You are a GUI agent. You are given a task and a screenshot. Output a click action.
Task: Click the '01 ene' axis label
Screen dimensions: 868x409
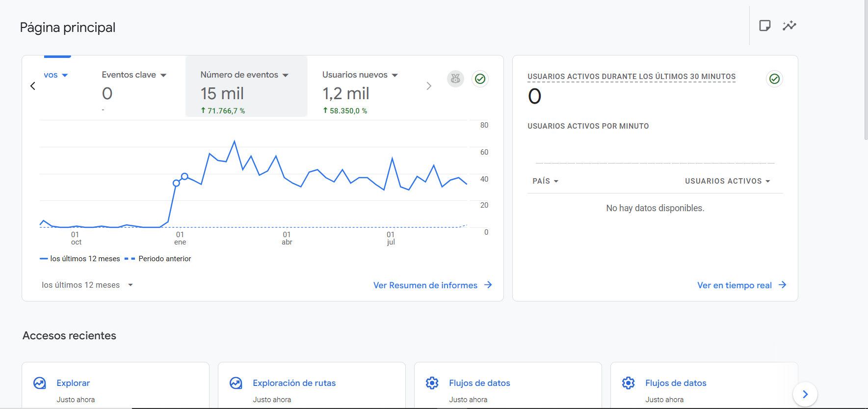[180, 238]
